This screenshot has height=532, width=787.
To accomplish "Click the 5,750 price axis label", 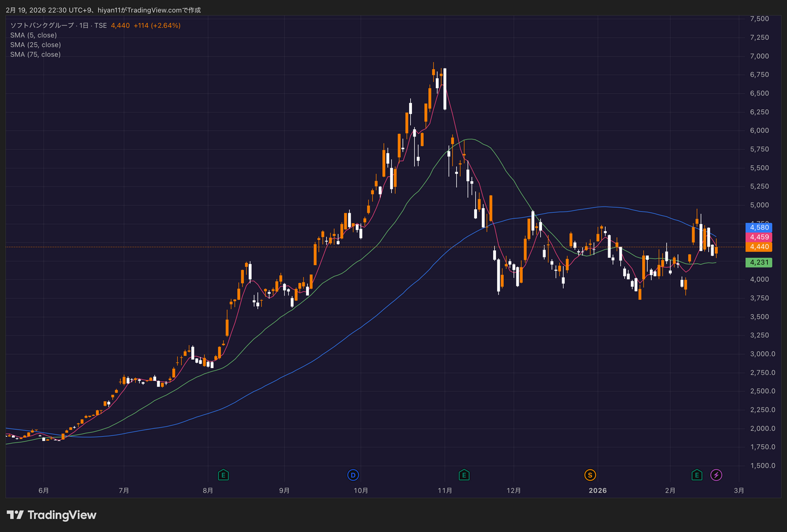I will [x=759, y=150].
